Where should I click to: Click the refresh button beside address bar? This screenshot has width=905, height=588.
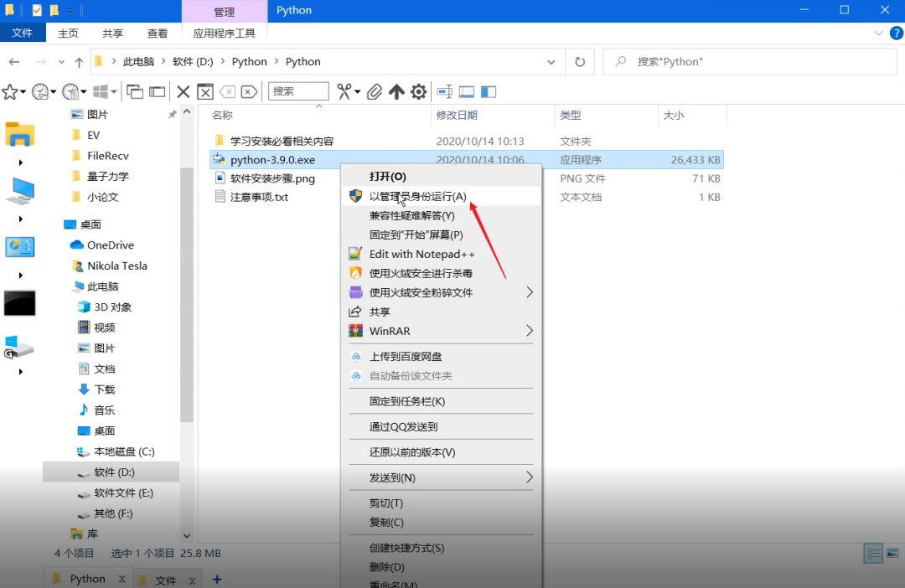coord(579,61)
